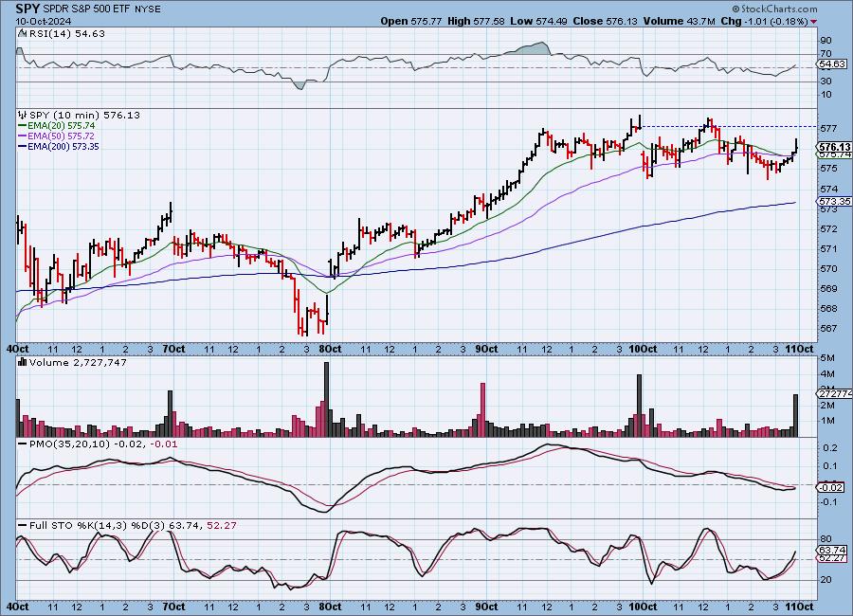Click the 'Close 576.13' header value
Screen dimensions: 853x616
[x=605, y=21]
